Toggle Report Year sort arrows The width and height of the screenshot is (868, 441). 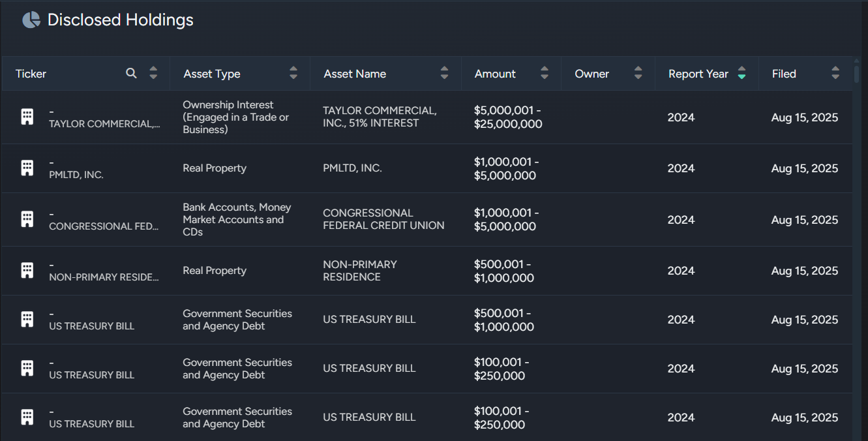[741, 73]
